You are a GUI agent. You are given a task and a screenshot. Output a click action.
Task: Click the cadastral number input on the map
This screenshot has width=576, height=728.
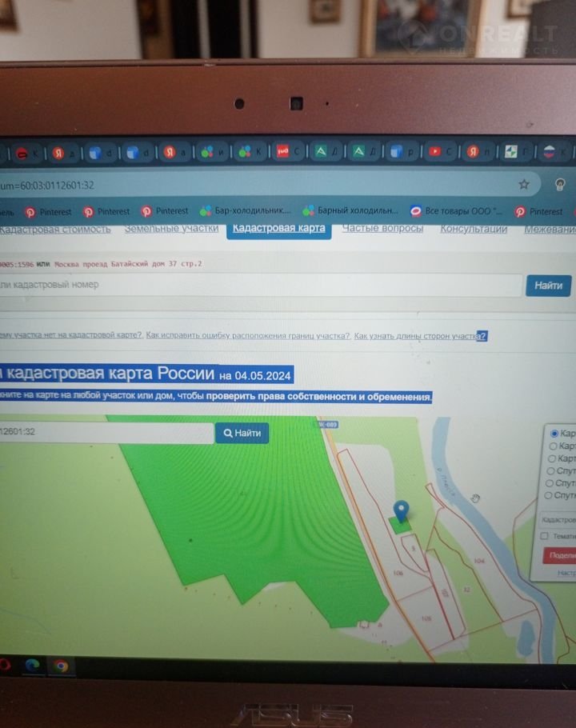104,432
